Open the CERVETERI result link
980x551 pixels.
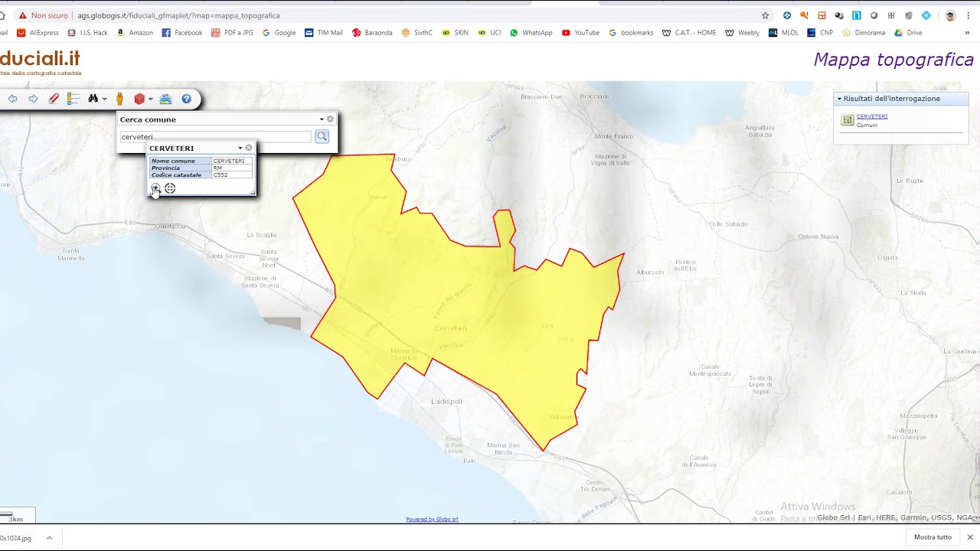coord(872,116)
